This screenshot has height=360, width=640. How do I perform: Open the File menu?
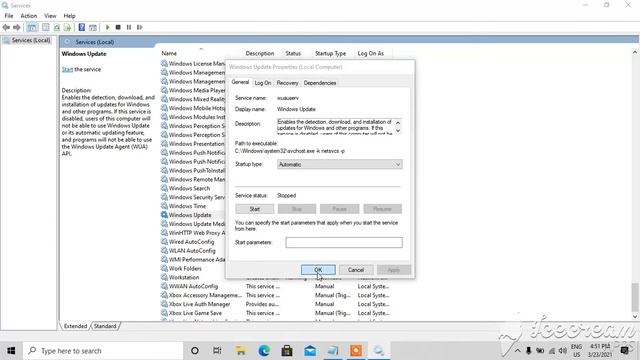coord(9,16)
